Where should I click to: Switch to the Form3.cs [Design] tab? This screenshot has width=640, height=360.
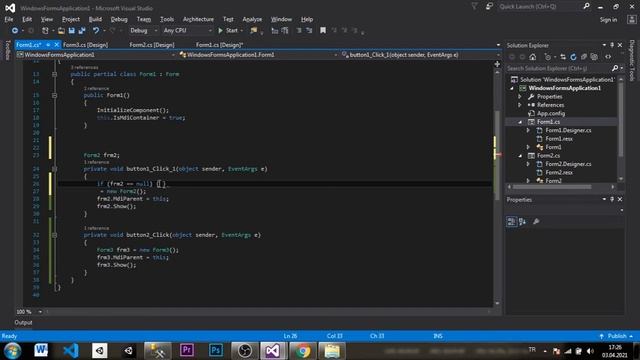(86, 45)
